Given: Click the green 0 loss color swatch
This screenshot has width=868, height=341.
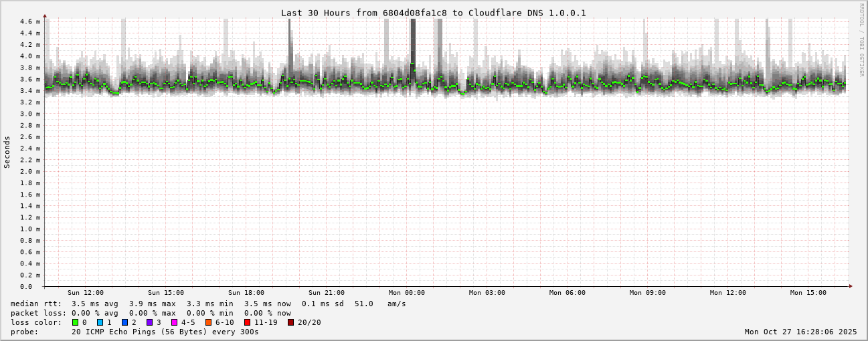Looking at the screenshot, I should [76, 322].
